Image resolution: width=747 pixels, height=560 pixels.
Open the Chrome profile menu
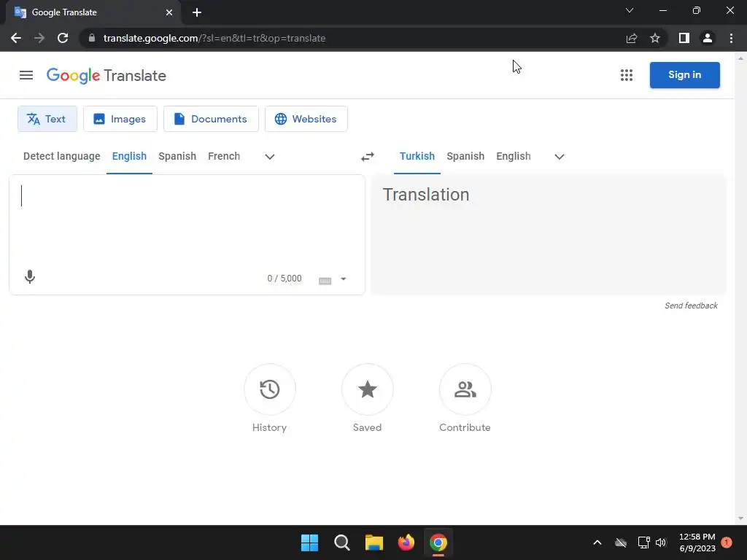708,38
